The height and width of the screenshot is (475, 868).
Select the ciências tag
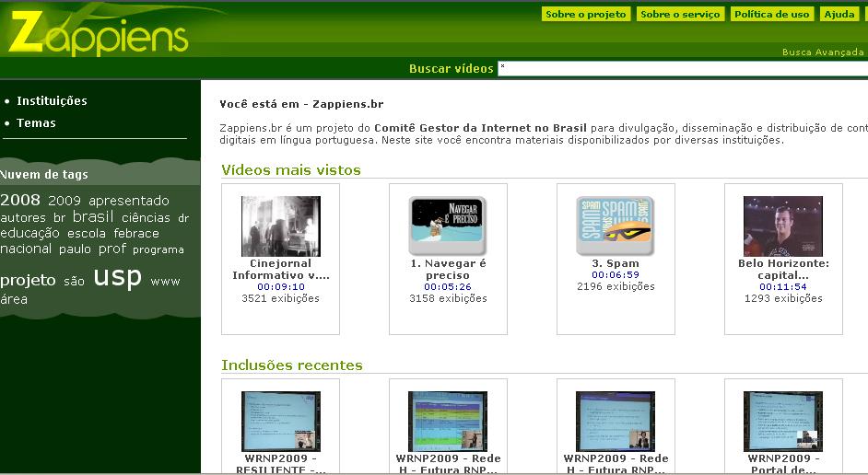(146, 217)
